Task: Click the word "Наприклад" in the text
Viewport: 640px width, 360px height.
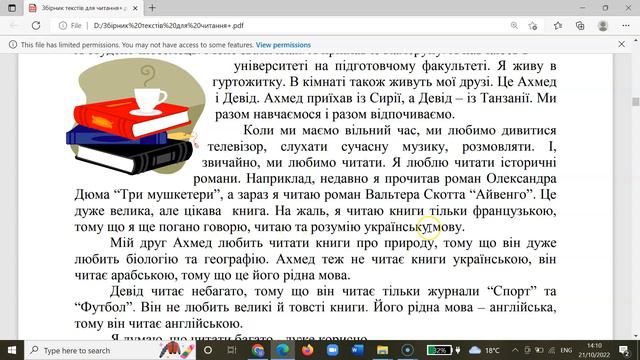Action: click(281, 179)
